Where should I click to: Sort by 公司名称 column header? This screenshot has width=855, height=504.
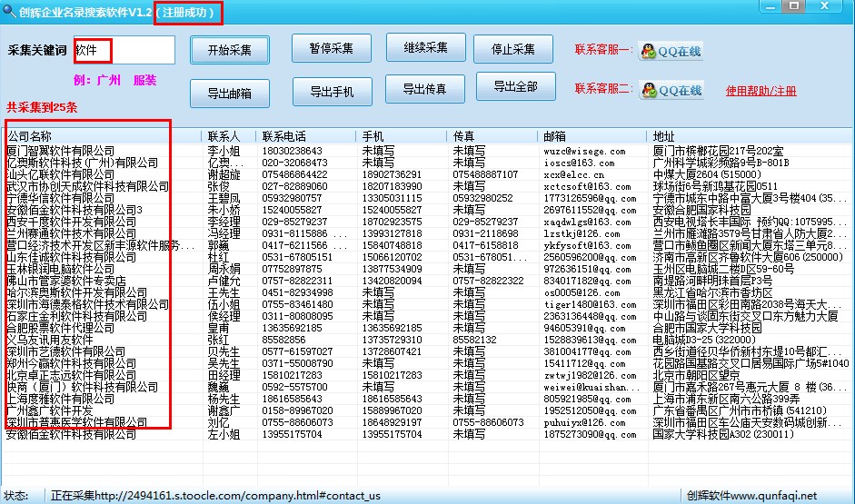pyautogui.click(x=104, y=135)
